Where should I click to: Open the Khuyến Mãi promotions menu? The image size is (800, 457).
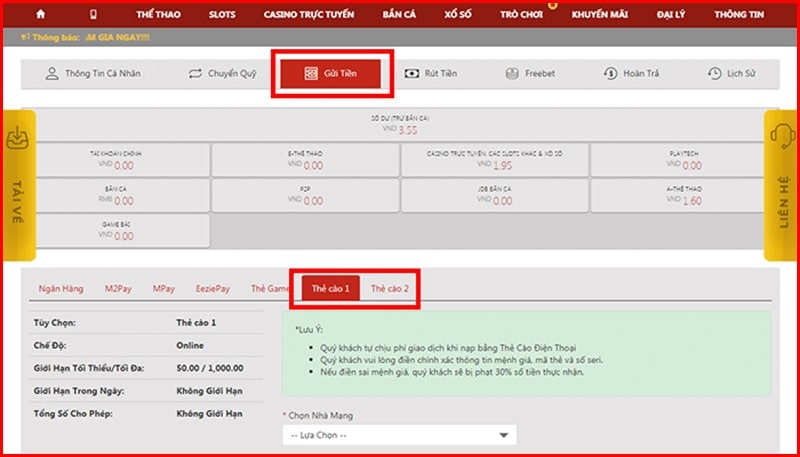click(x=599, y=15)
